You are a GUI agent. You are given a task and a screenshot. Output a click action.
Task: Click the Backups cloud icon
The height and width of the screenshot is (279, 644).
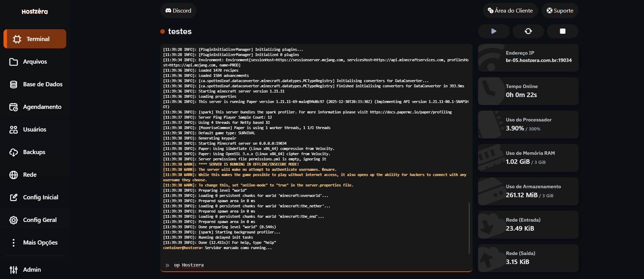(x=14, y=152)
